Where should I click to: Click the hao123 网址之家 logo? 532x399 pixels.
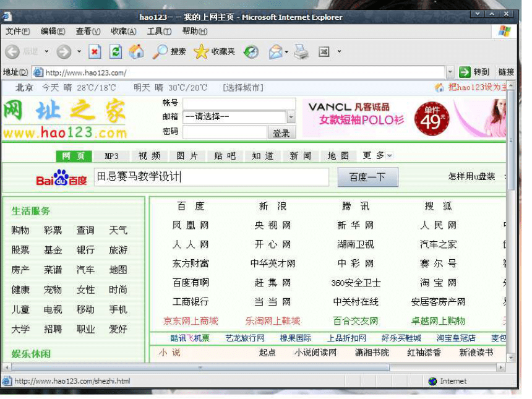click(x=64, y=119)
